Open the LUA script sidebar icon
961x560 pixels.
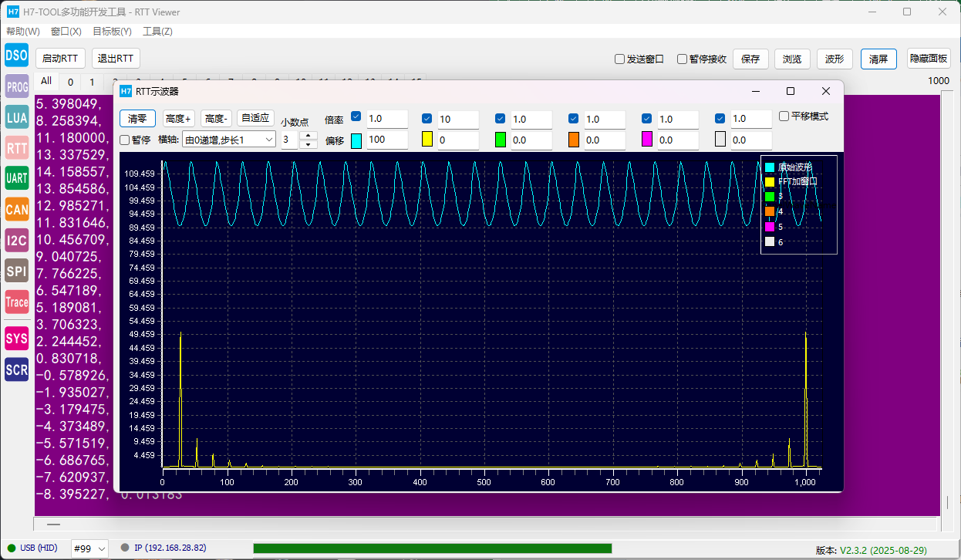click(x=16, y=117)
